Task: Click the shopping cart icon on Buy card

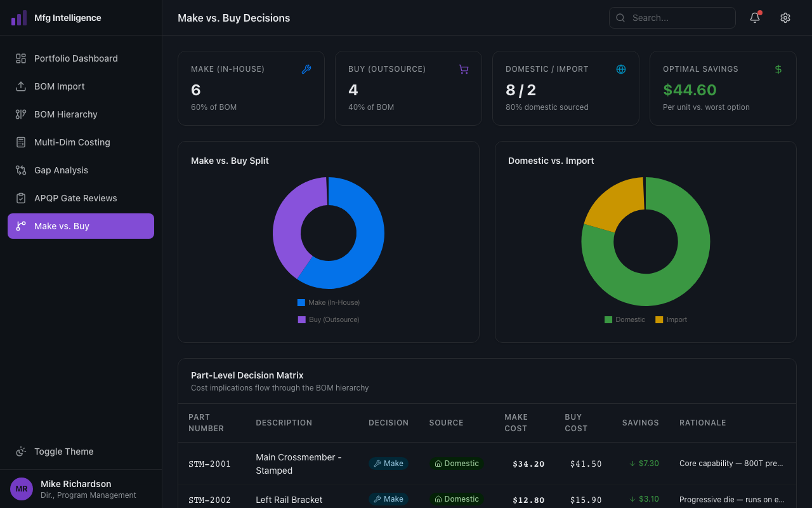Action: pos(463,69)
